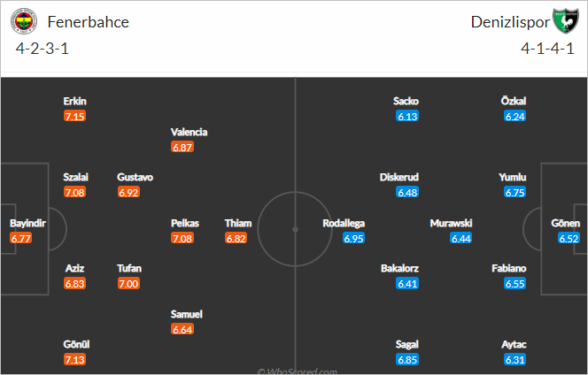Image resolution: width=588 pixels, height=375 pixels.
Task: Select Gönül's 7.13 rating badge
Action: [x=74, y=360]
